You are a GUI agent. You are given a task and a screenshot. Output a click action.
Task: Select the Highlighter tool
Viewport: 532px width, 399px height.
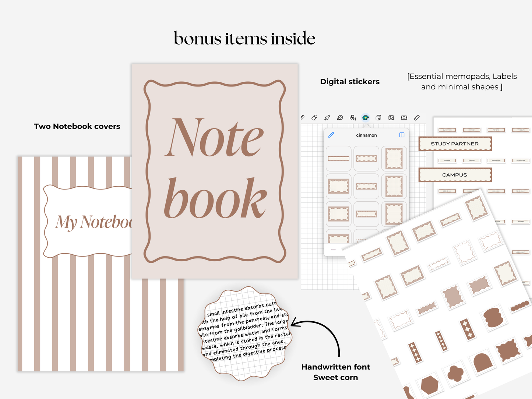(x=327, y=118)
